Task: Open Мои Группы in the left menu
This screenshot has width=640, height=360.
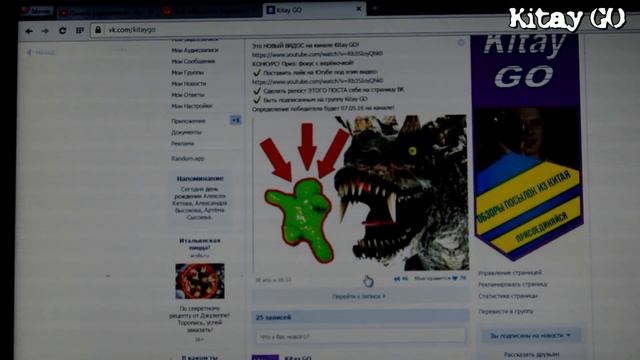Action: point(187,73)
